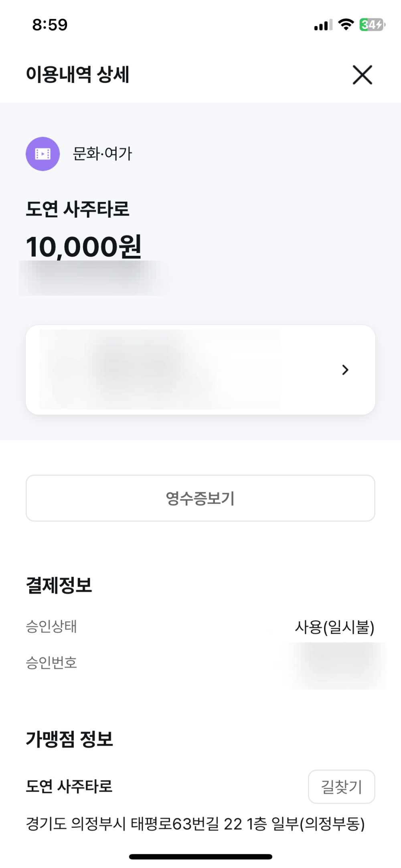This screenshot has width=401, height=868.
Task: Tap the 승인번호 row label
Action: 51,663
